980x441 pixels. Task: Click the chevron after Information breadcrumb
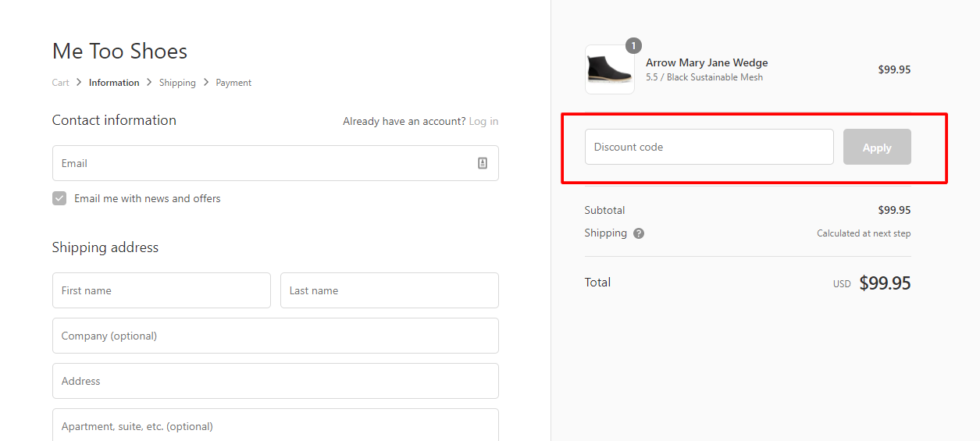click(x=149, y=82)
